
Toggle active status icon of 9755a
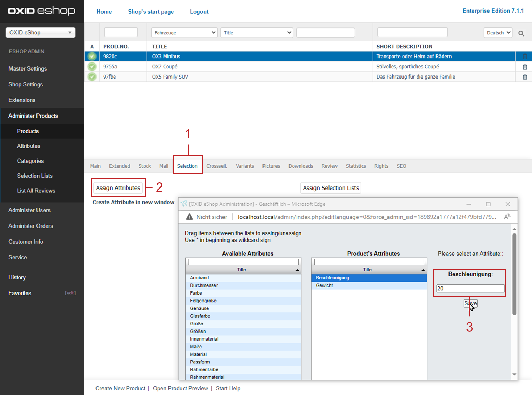(x=92, y=66)
